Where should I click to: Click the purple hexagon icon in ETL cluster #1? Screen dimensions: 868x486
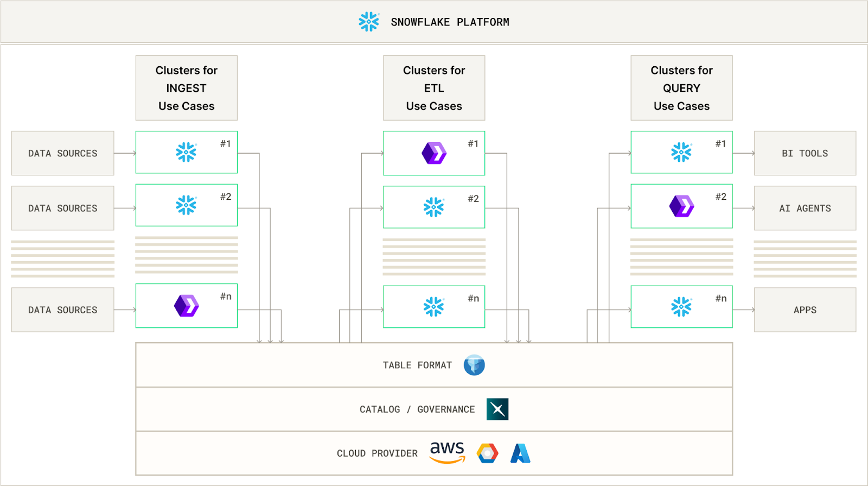point(434,153)
